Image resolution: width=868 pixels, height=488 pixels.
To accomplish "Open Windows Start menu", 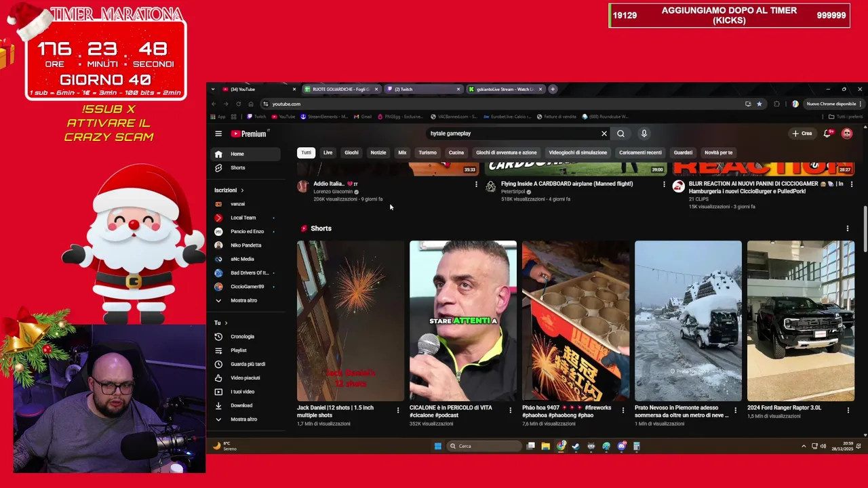I will click(437, 446).
